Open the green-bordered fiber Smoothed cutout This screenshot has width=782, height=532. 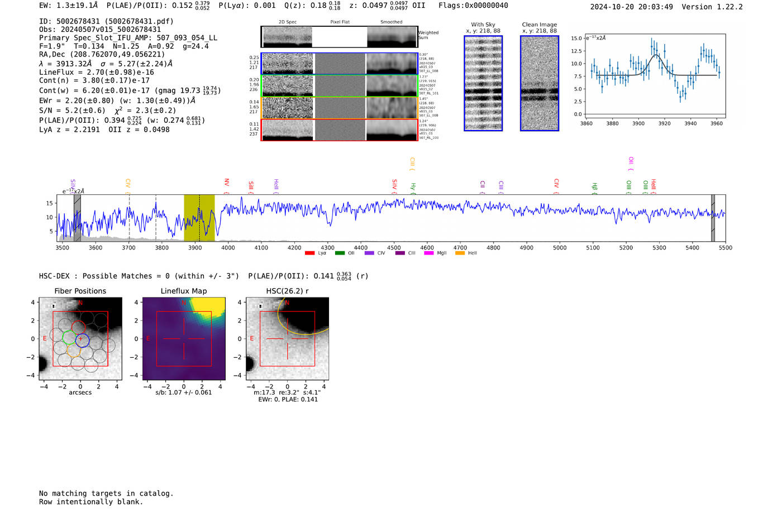coord(392,85)
